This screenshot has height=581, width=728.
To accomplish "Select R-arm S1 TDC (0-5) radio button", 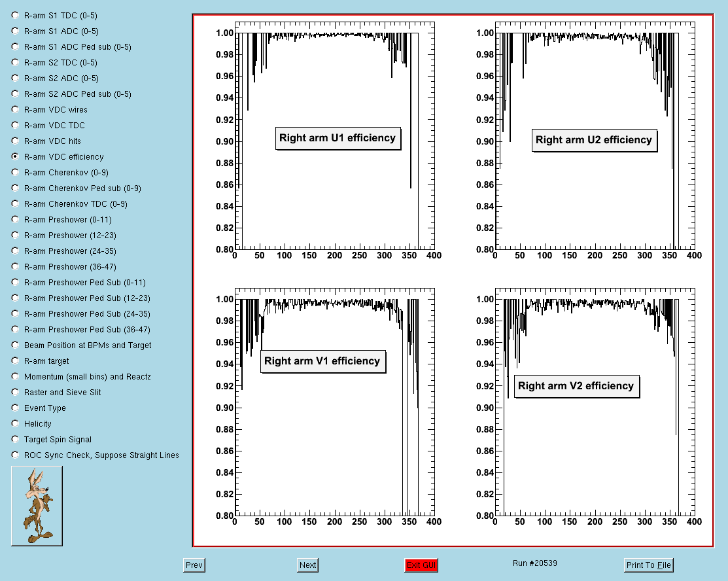I will tap(15, 15).
